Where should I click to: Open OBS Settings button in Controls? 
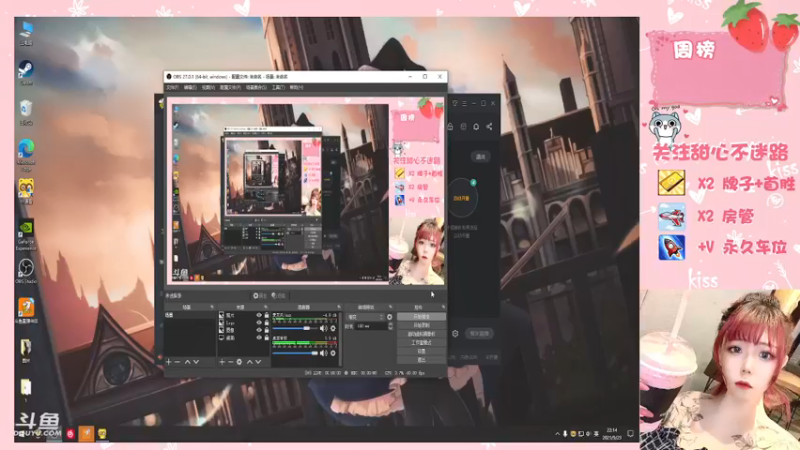(421, 352)
